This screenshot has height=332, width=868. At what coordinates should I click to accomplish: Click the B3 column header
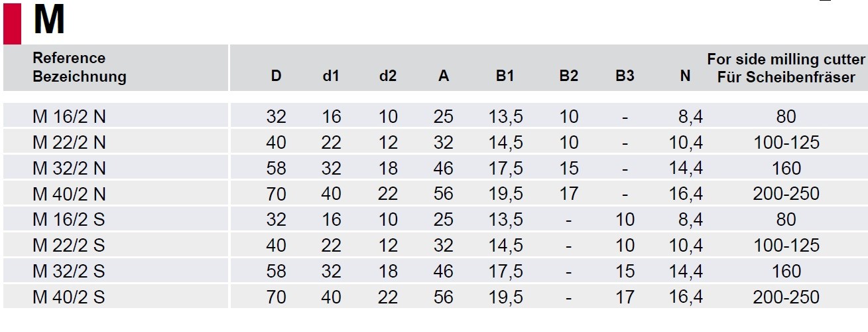click(x=625, y=76)
